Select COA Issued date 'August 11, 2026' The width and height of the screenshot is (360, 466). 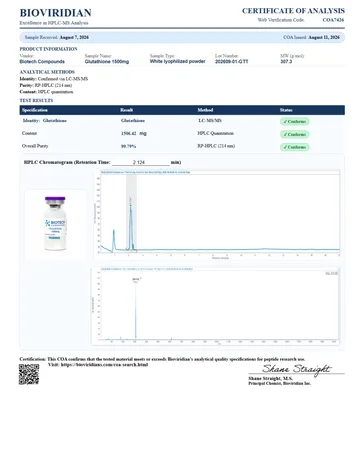coord(324,37)
